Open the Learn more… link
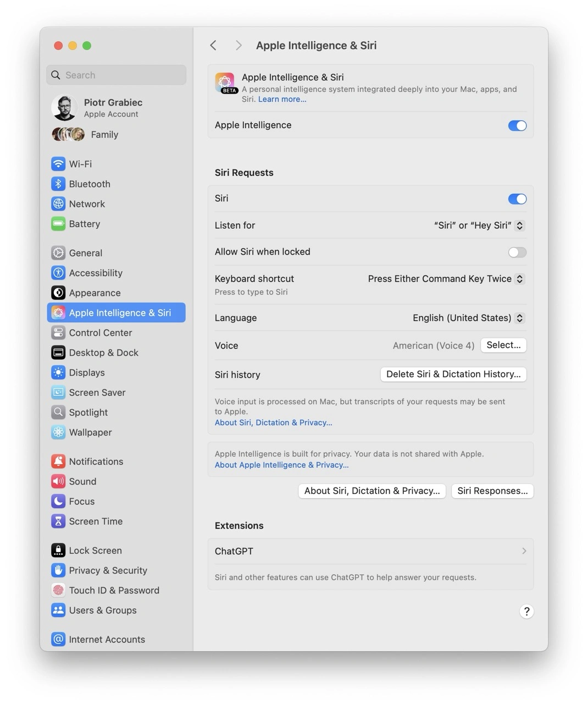Viewport: 588px width, 704px height. point(282,99)
